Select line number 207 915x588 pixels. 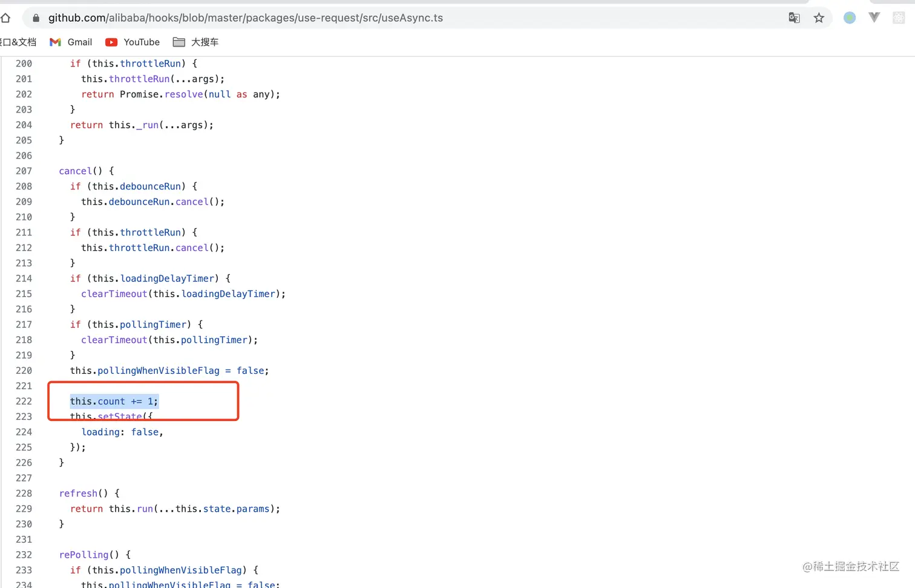pyautogui.click(x=24, y=171)
